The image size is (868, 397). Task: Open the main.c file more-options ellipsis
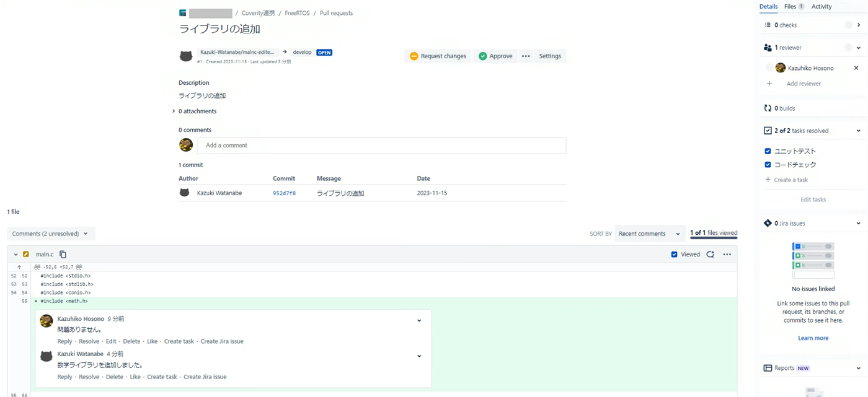click(727, 255)
